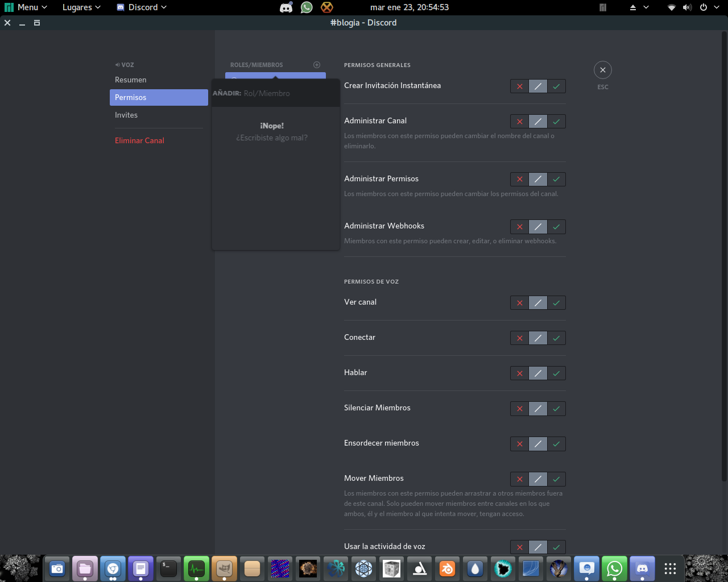Open WhatsApp from the dock

click(614, 568)
